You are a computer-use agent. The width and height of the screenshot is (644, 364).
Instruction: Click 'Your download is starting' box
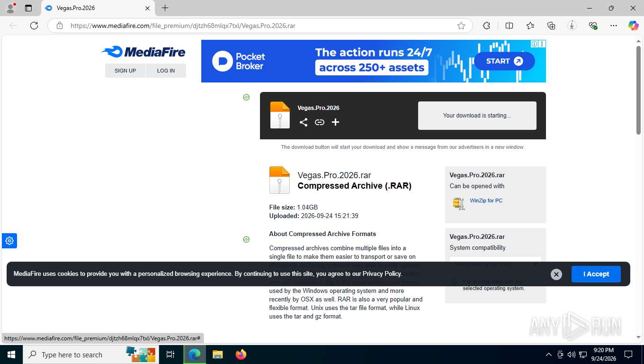477,116
